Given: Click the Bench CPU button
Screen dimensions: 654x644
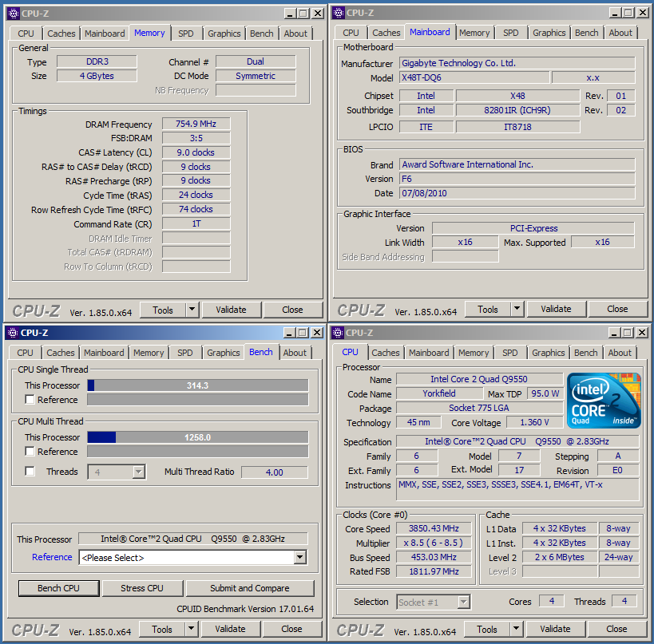Looking at the screenshot, I should point(58,588).
